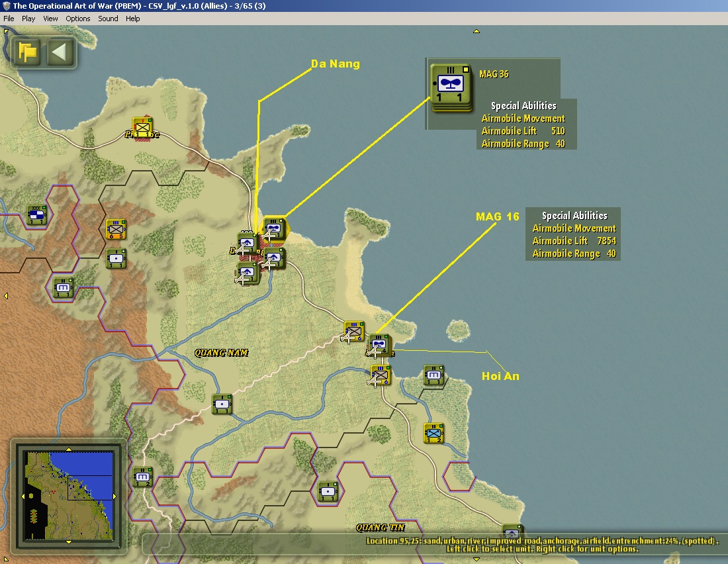
Task: Click the minimap's right scroll arrow
Action: tap(114, 496)
